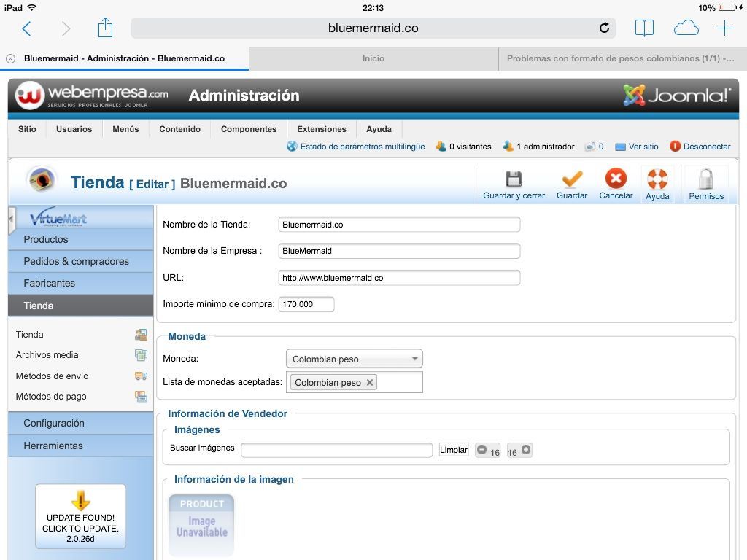Open the Tienda submenu item

tap(29, 335)
